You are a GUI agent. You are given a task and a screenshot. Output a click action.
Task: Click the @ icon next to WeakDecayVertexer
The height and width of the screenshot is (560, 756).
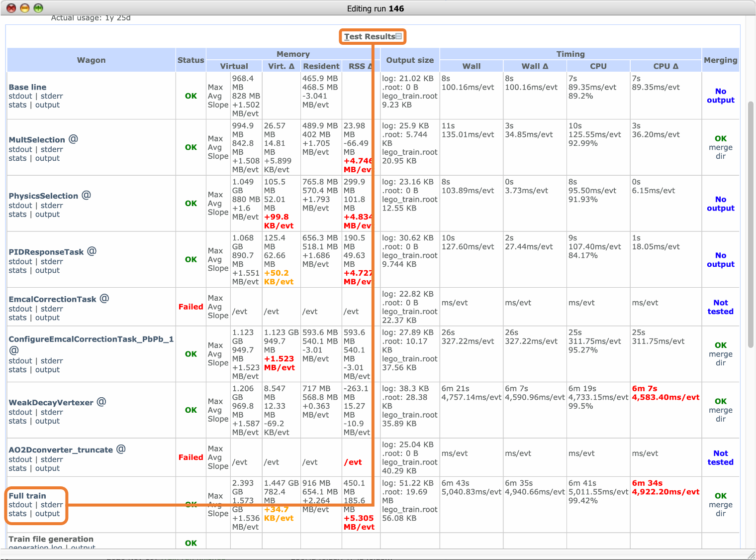101,402
